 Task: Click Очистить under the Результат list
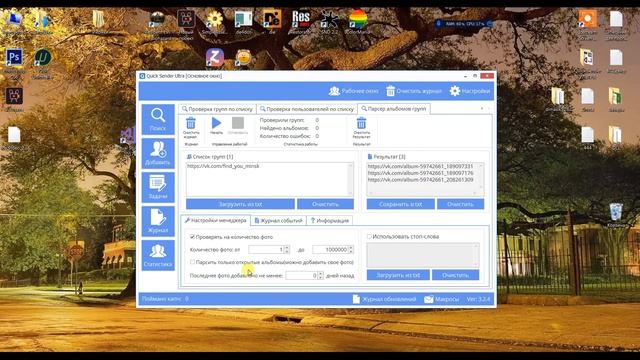click(460, 204)
